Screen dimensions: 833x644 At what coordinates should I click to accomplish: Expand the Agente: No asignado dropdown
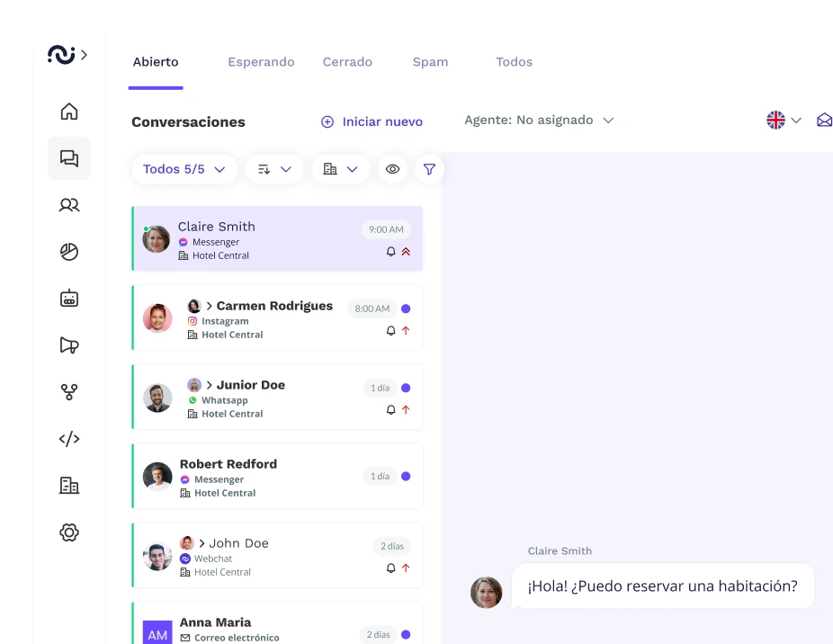[539, 120]
